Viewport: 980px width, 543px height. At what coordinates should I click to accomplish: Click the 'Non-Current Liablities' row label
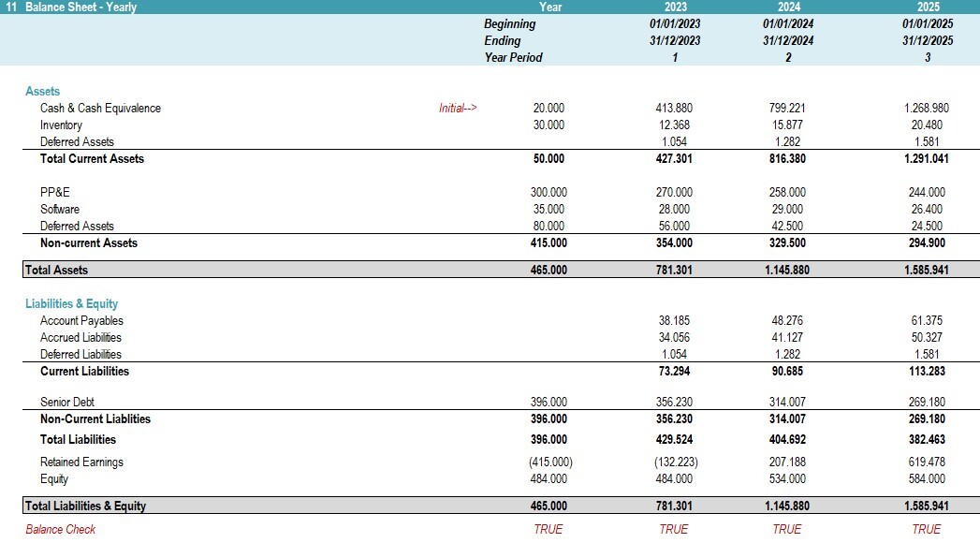pos(95,418)
